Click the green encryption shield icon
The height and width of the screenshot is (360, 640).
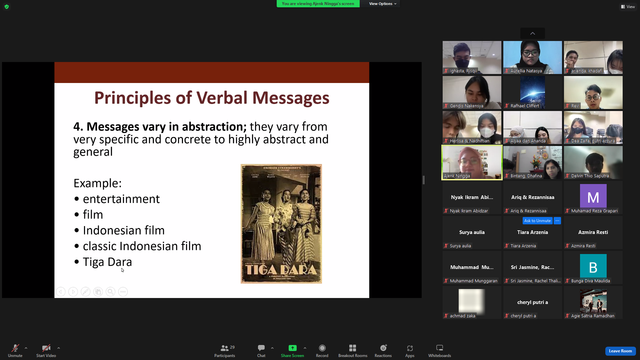point(7,7)
